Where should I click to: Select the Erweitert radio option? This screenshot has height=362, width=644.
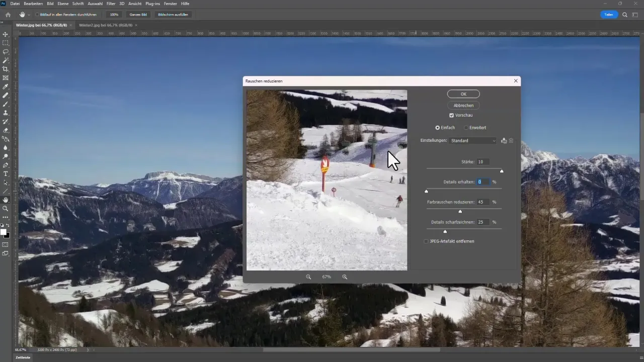[x=466, y=128]
